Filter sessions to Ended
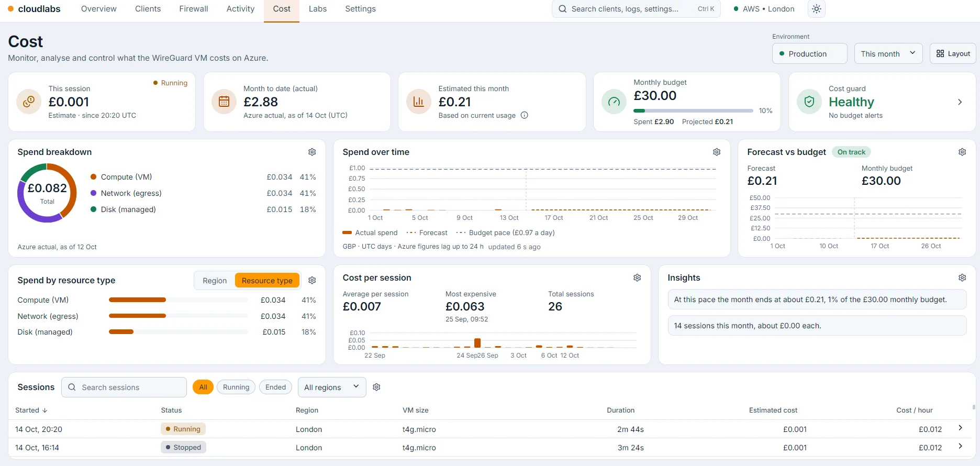The width and height of the screenshot is (980, 466). click(275, 387)
